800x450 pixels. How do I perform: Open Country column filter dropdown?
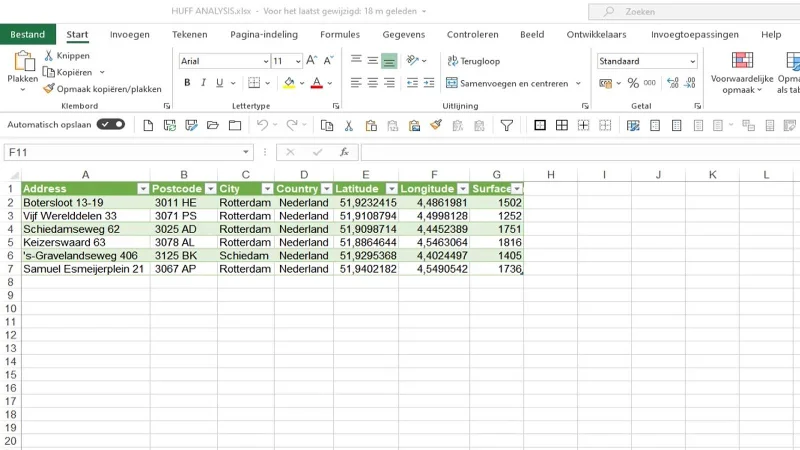327,189
